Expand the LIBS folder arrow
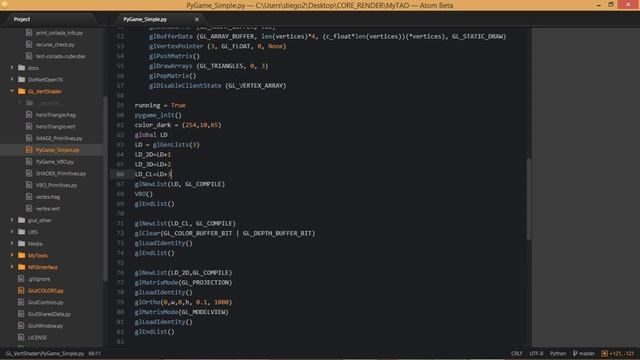Viewport: 640px width, 360px height. 12,232
